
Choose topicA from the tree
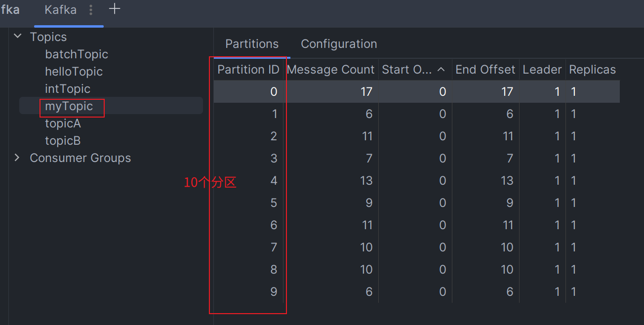pyautogui.click(x=63, y=123)
